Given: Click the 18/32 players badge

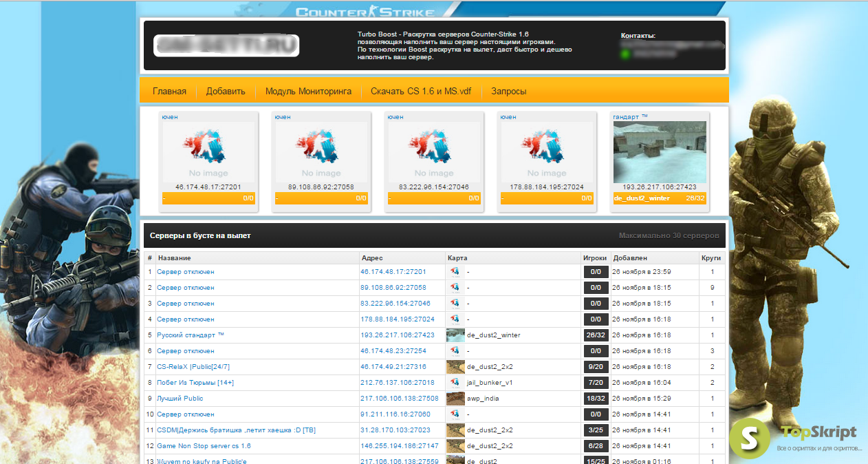Looking at the screenshot, I should 596,399.
